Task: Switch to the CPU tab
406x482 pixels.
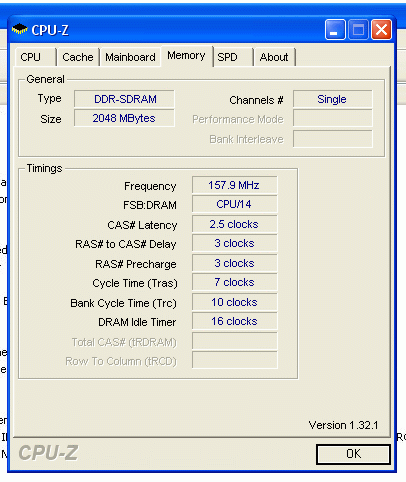Action: [x=36, y=57]
